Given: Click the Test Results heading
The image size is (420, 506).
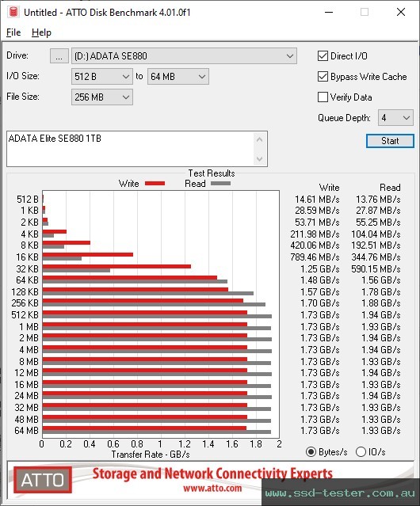Looking at the screenshot, I should coord(212,173).
